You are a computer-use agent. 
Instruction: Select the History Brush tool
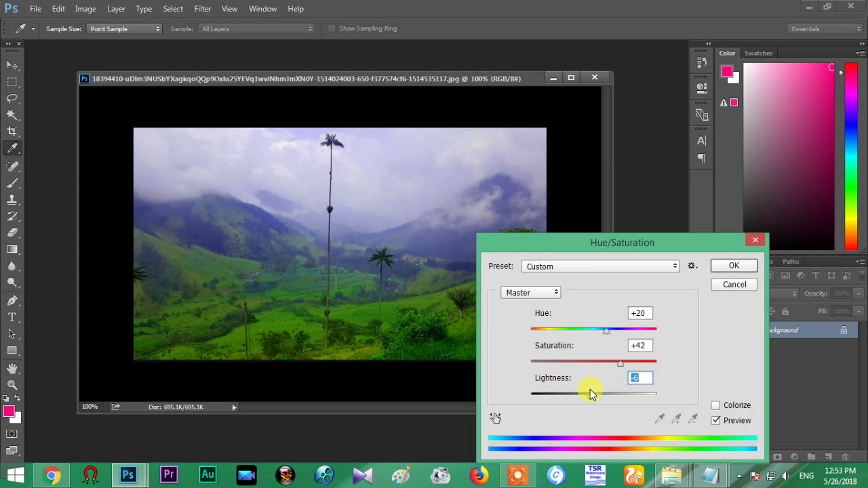(12, 216)
